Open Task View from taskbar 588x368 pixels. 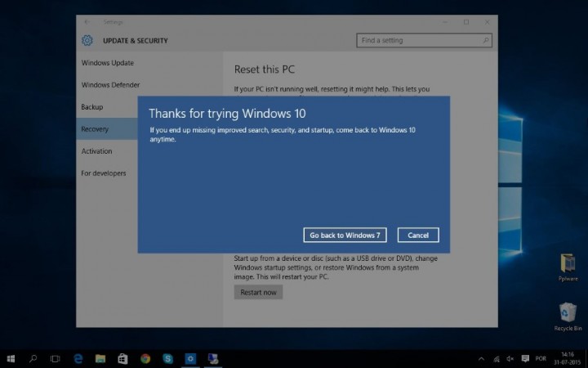pyautogui.click(x=56, y=359)
